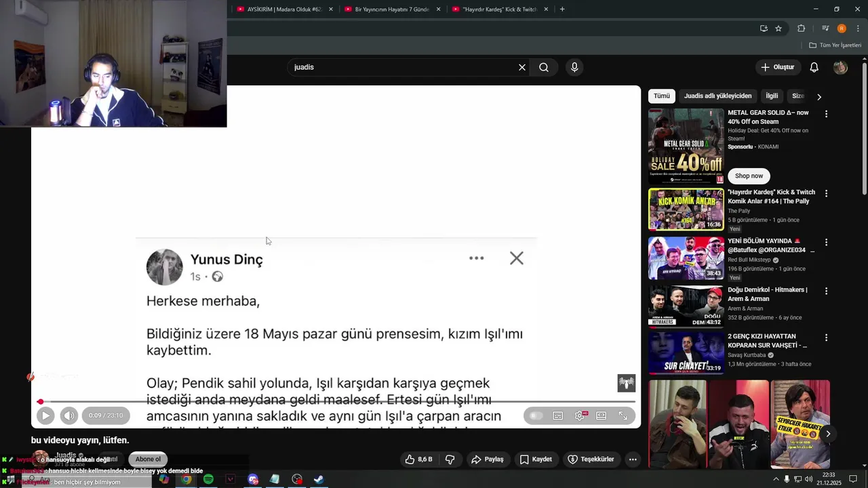Viewport: 868px width, 488px height.
Task: Mute the video volume
Action: [69, 415]
